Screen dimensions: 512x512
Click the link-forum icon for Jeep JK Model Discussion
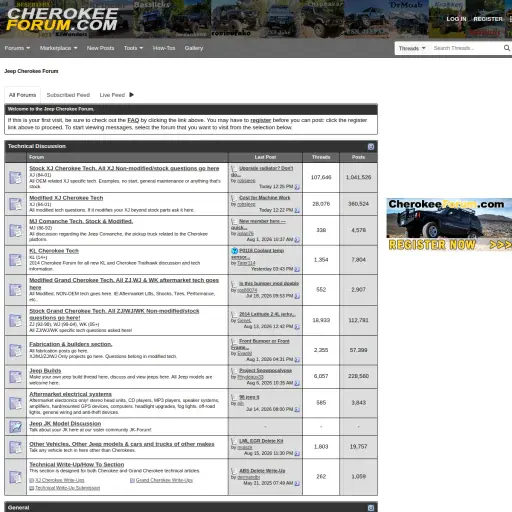click(x=15, y=427)
